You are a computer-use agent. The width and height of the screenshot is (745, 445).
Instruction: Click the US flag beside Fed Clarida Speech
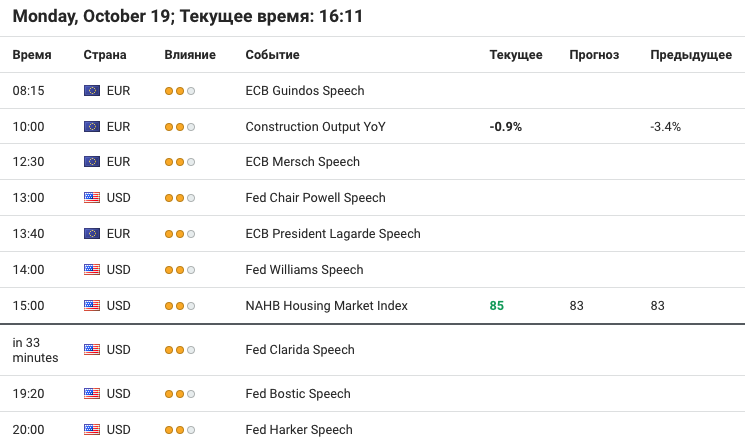92,350
